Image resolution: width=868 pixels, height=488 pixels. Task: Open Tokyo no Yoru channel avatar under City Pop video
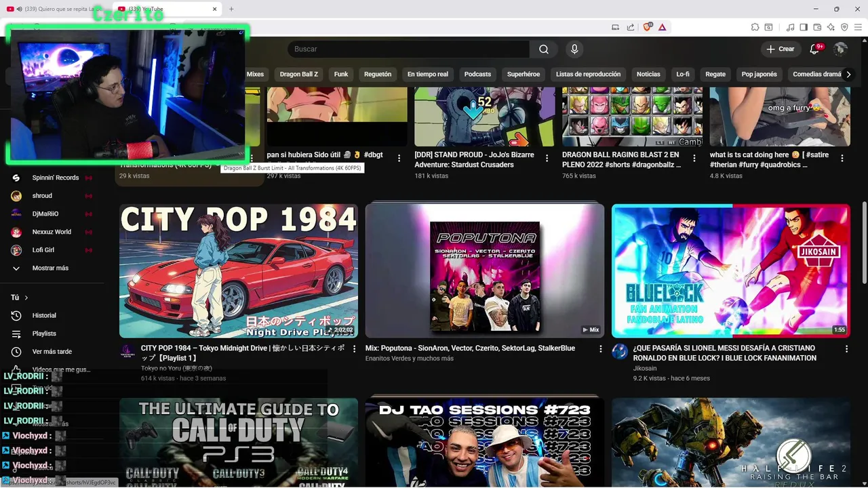pyautogui.click(x=127, y=351)
